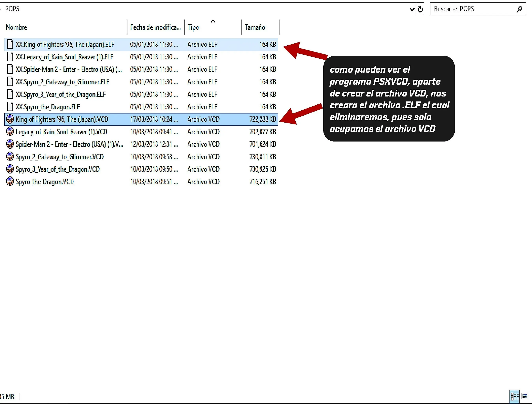Click date 17/03/2018 10:24 of King of Fighters VCD
532x404 pixels.
pyautogui.click(x=154, y=119)
